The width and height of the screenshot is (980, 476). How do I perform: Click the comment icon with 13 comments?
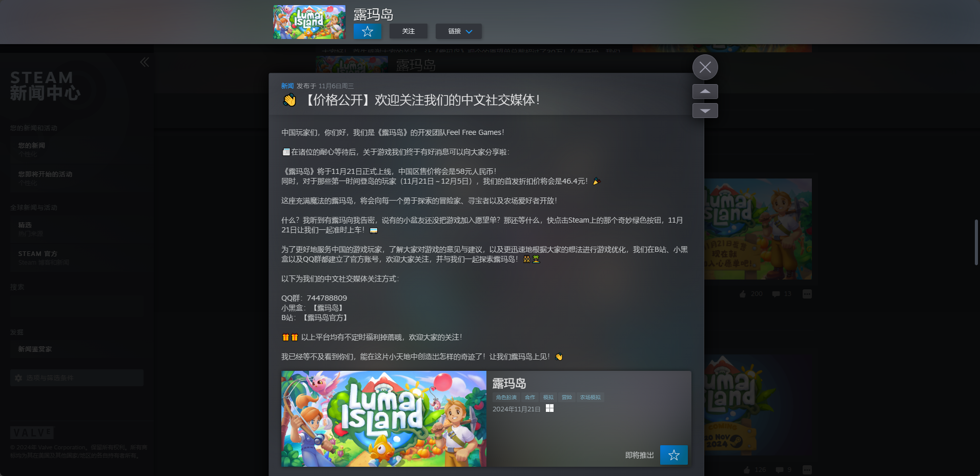coord(776,294)
